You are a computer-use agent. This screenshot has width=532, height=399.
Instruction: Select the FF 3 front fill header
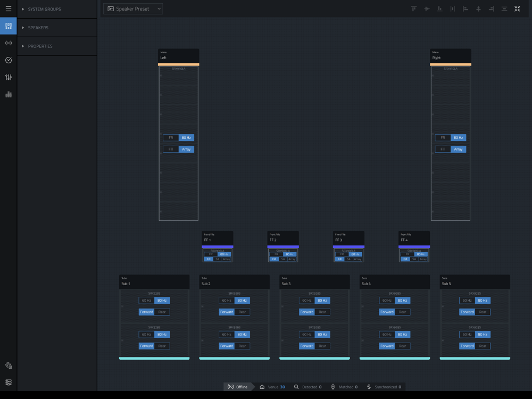point(349,238)
